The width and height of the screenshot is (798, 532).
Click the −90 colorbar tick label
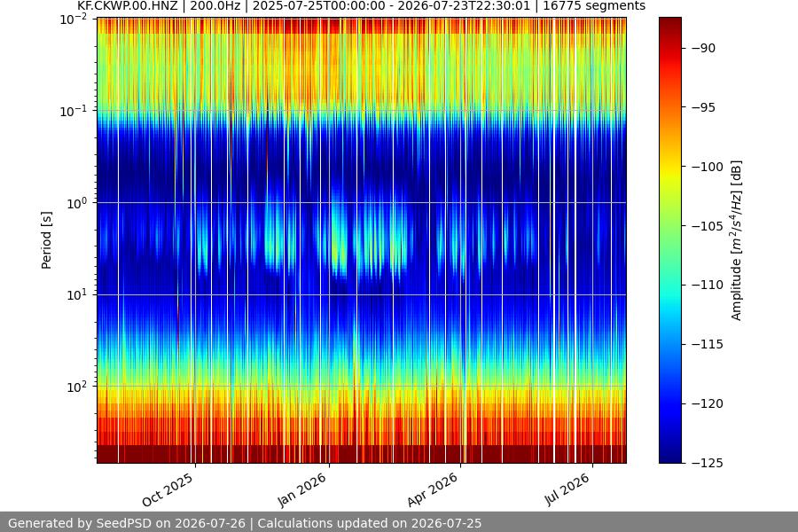tap(703, 49)
